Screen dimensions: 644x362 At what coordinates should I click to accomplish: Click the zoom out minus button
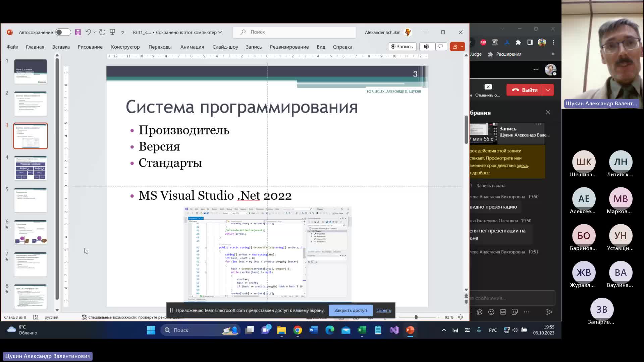pos(396,317)
